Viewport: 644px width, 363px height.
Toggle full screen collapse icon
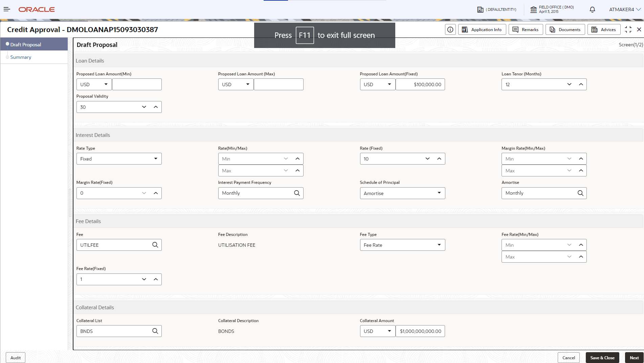(x=628, y=30)
